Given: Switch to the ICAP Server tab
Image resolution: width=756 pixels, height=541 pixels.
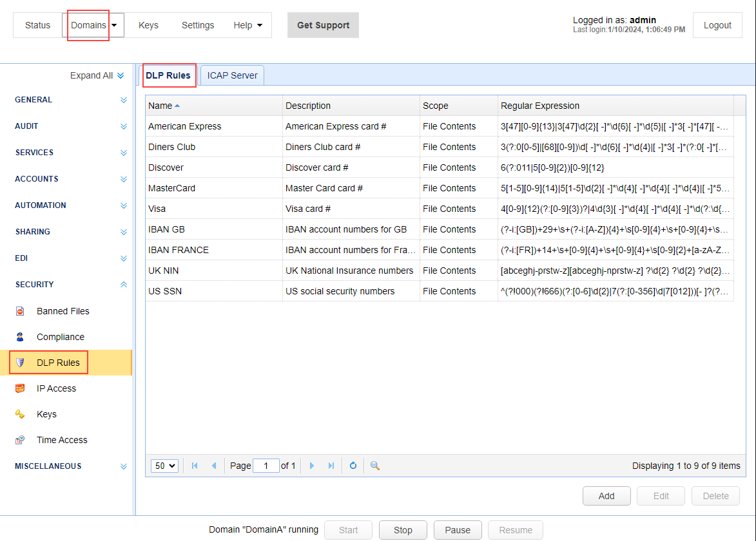Looking at the screenshot, I should pyautogui.click(x=232, y=75).
